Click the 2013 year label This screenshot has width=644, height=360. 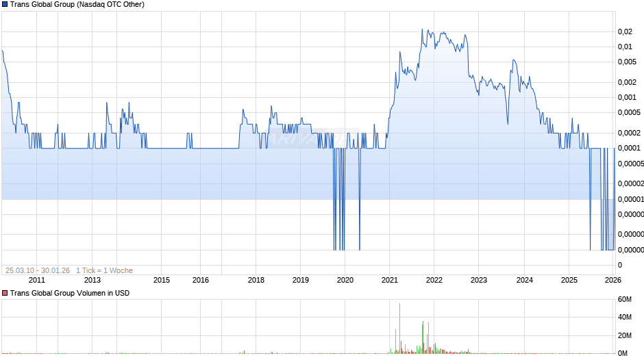[x=92, y=280]
